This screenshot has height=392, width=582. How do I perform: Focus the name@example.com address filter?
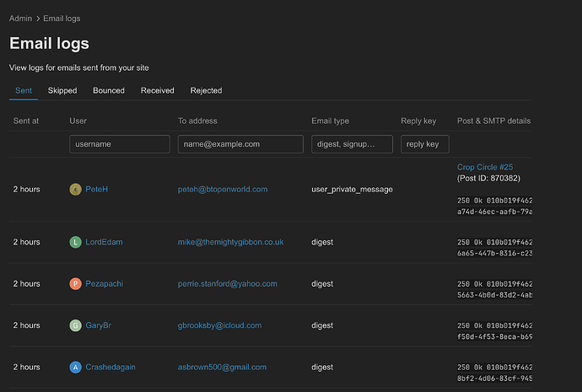click(240, 144)
